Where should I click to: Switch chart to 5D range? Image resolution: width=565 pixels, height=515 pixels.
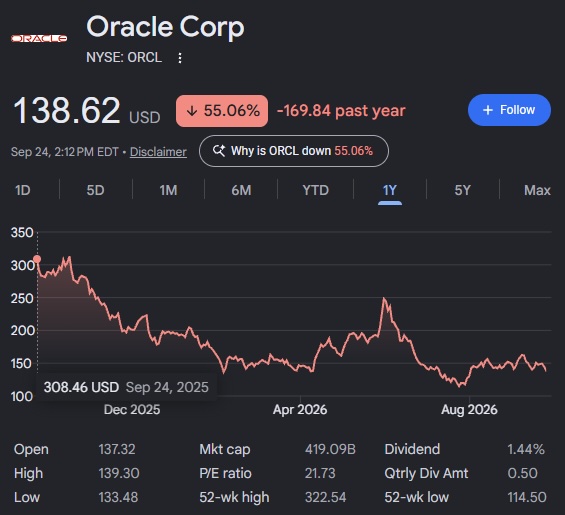pyautogui.click(x=95, y=190)
